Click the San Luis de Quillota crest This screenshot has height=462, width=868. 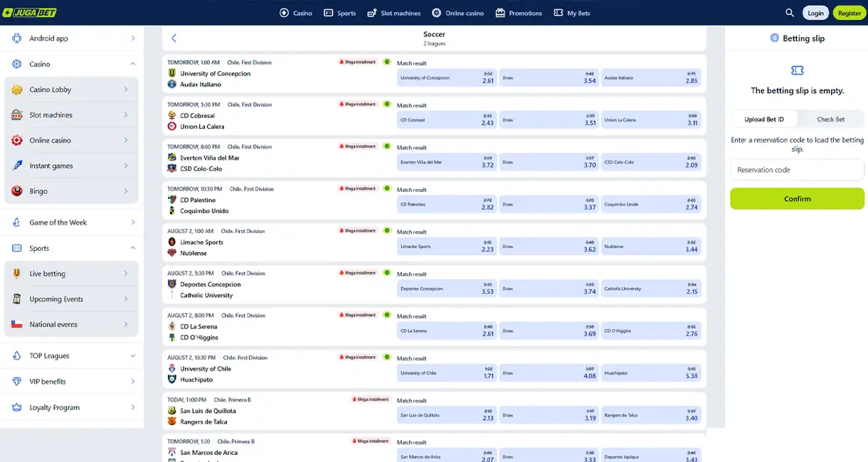(171, 411)
